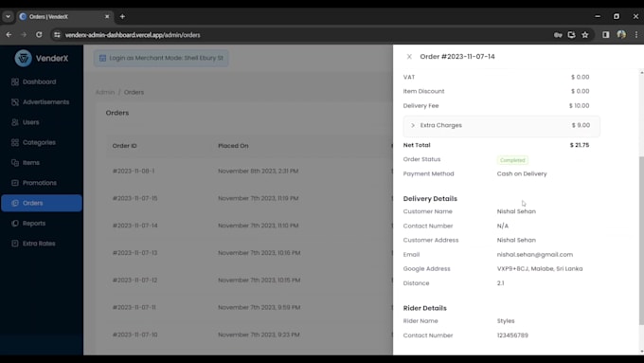Open the Items sidebar icon
Viewport: 644px width, 363px height.
[x=15, y=162]
